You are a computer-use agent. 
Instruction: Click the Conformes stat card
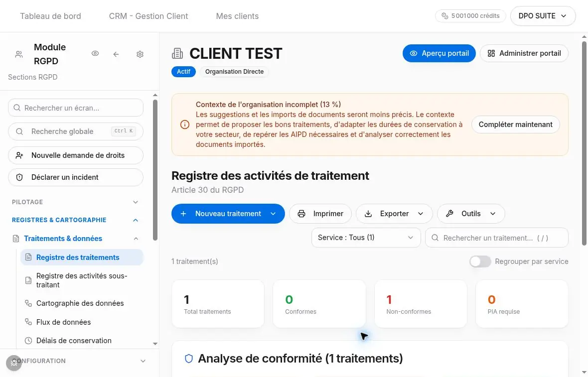point(319,304)
